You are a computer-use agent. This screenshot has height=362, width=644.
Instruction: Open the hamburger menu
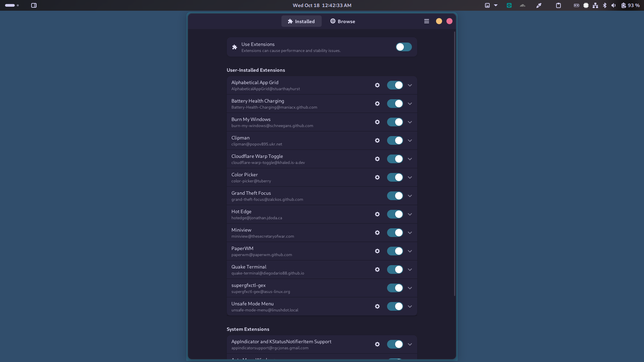click(426, 21)
